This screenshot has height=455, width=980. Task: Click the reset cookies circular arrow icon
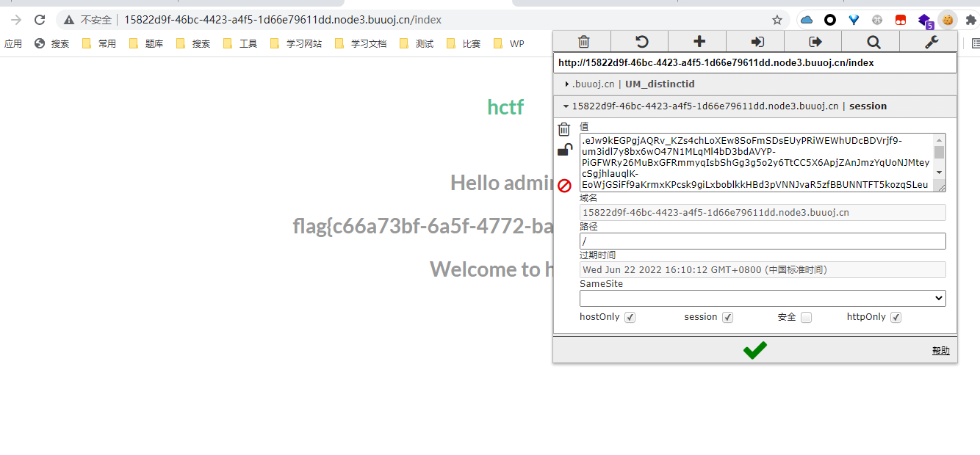pyautogui.click(x=641, y=42)
